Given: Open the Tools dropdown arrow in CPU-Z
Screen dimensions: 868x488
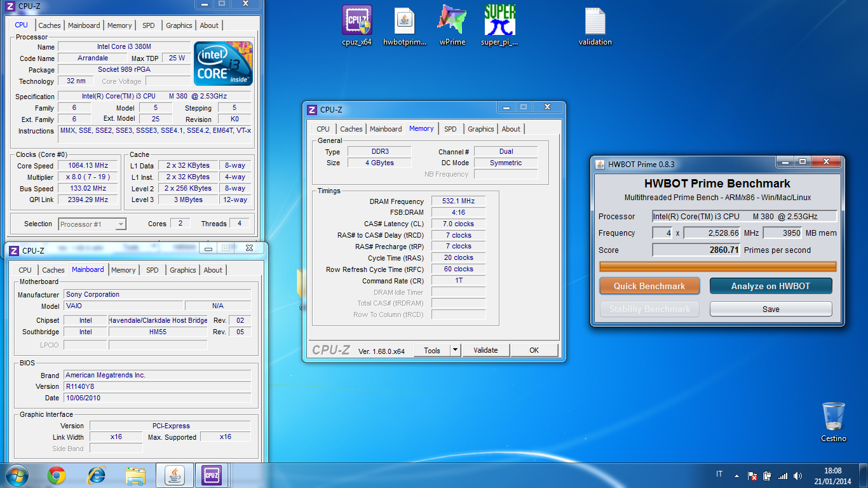Looking at the screenshot, I should [455, 350].
